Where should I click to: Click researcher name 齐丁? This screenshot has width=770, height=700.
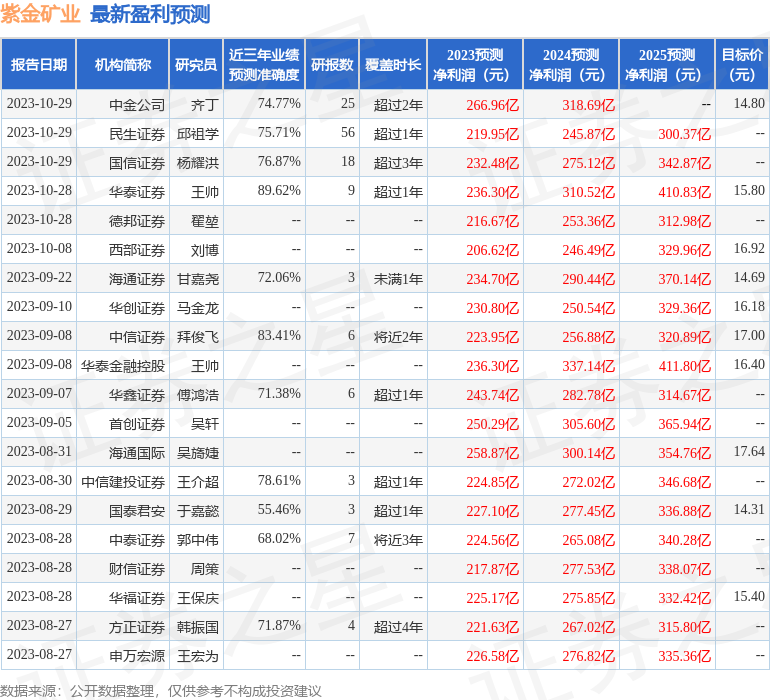coord(205,105)
